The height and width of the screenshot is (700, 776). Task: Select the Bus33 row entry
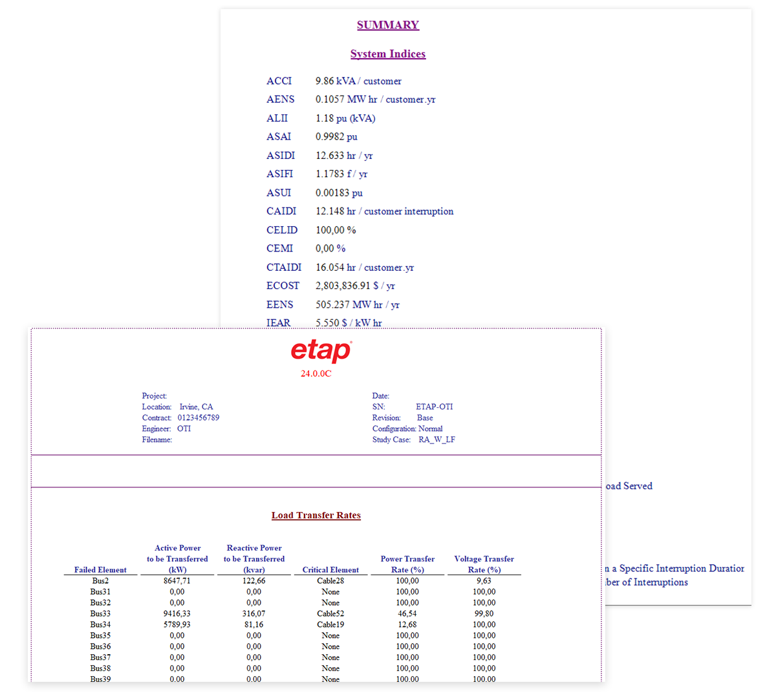click(x=100, y=613)
